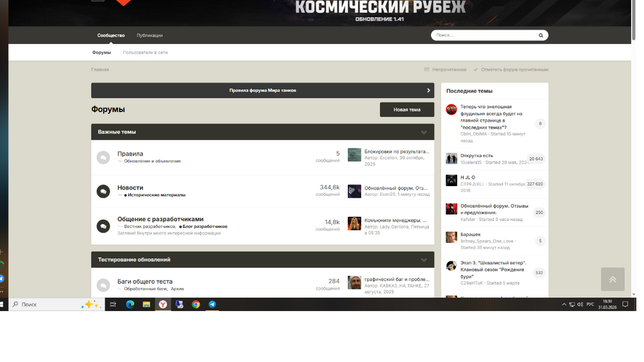Click the taskbar icon between Yandex and Chrome
Viewport: 644px width, 362px height.
180,305
